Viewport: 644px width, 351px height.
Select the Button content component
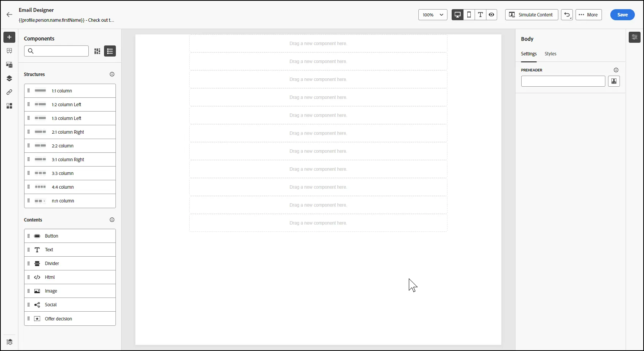point(70,236)
